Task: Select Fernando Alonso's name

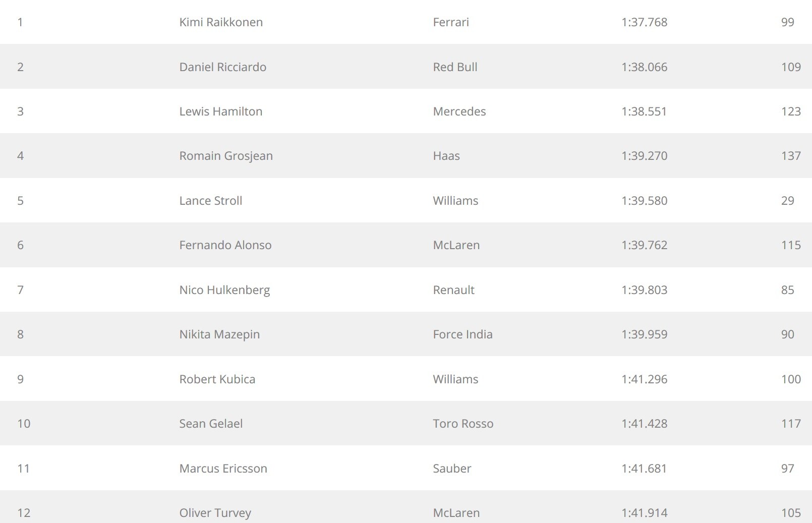Action: pyautogui.click(x=225, y=245)
